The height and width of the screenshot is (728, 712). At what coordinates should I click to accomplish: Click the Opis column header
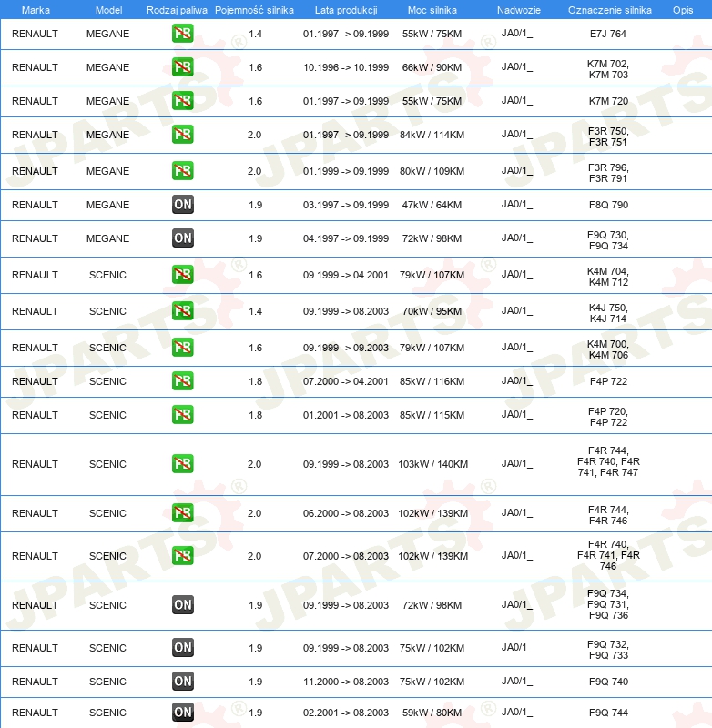pos(683,10)
